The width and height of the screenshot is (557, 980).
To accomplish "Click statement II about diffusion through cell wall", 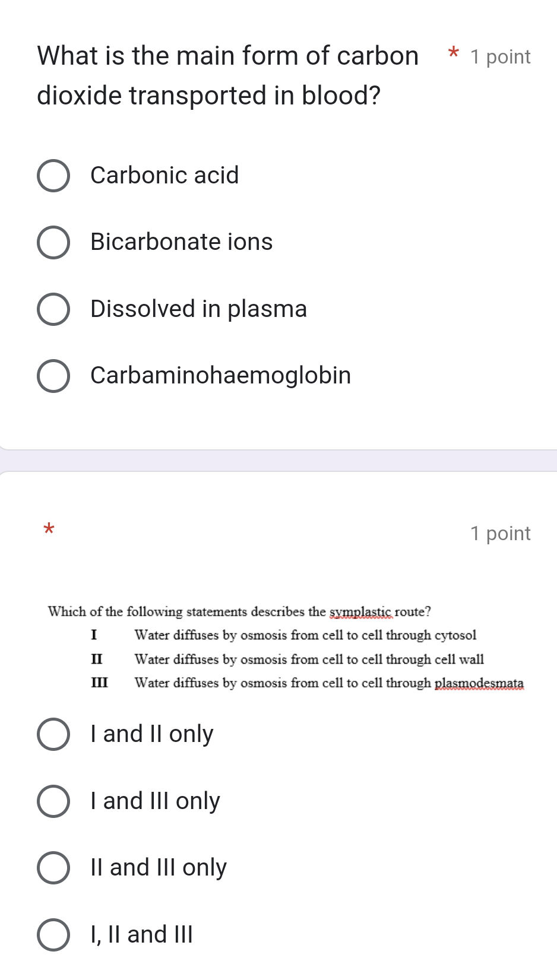I will click(x=309, y=659).
